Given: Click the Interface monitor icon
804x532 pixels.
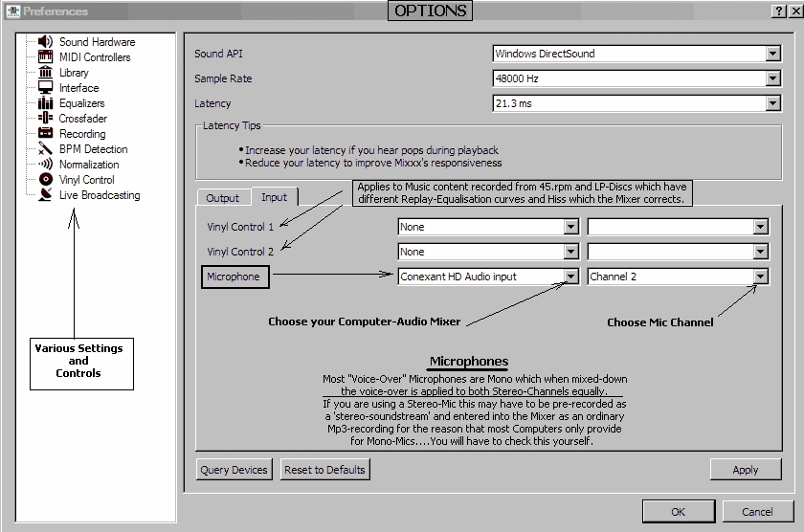Looking at the screenshot, I should (45, 88).
